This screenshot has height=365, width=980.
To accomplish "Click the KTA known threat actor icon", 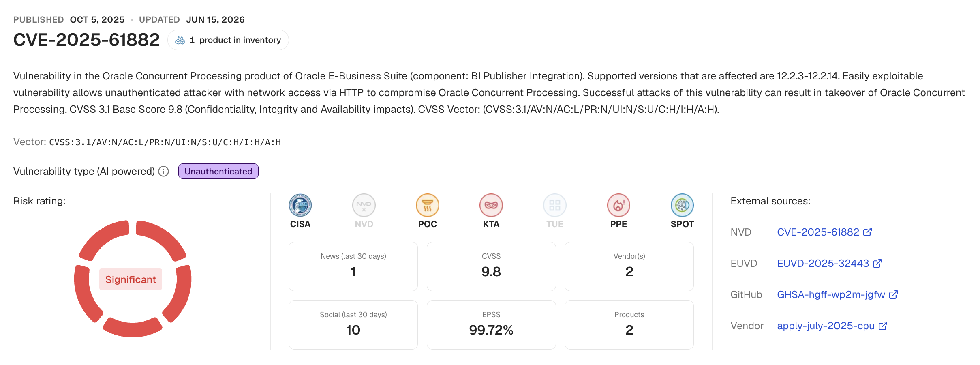I will [x=491, y=205].
